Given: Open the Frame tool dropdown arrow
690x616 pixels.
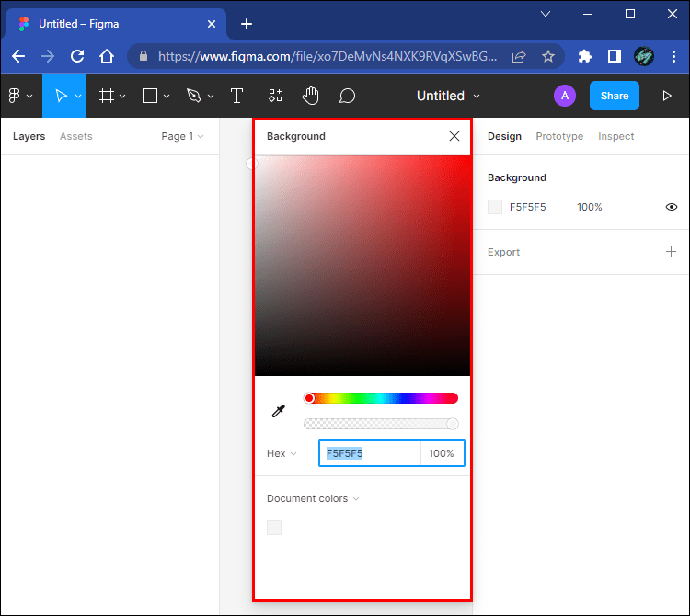Looking at the screenshot, I should click(x=123, y=96).
